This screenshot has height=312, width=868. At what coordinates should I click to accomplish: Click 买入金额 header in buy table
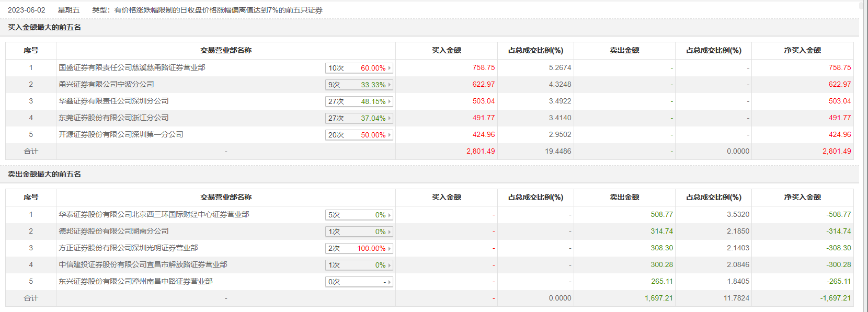click(447, 50)
